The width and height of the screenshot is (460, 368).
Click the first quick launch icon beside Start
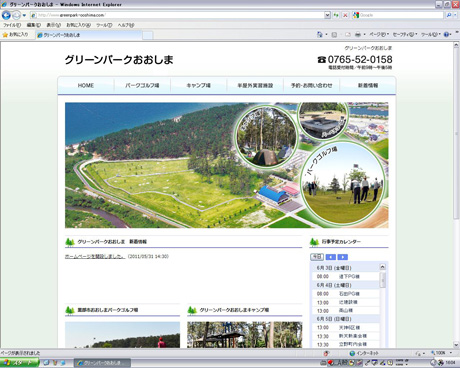pos(46,363)
